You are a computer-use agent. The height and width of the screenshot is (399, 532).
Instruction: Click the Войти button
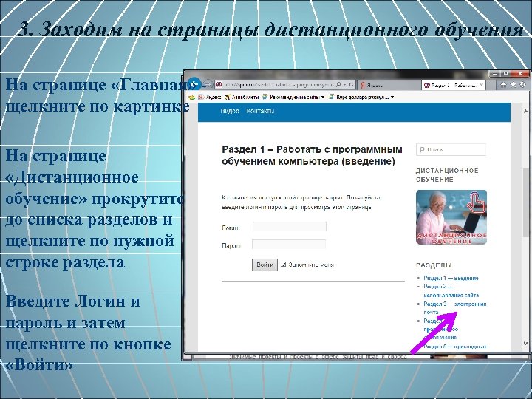pos(265,265)
